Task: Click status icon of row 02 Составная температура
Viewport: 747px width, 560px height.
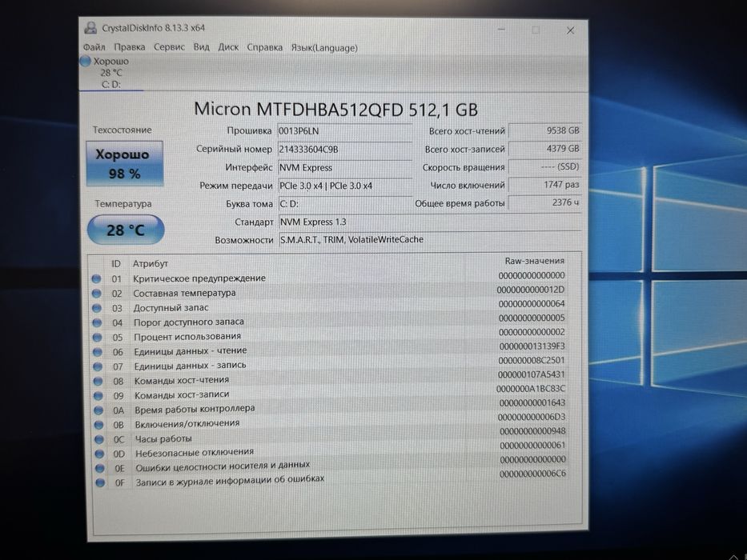Action: (96, 294)
